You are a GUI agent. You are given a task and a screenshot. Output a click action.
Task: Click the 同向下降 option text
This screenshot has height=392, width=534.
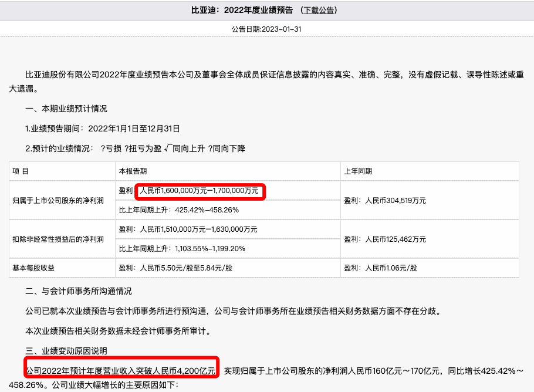tap(229, 148)
